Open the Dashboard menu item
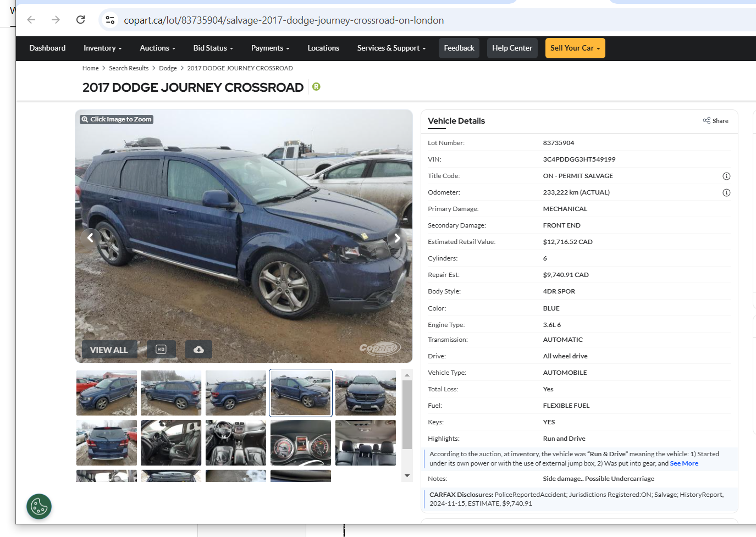 47,48
